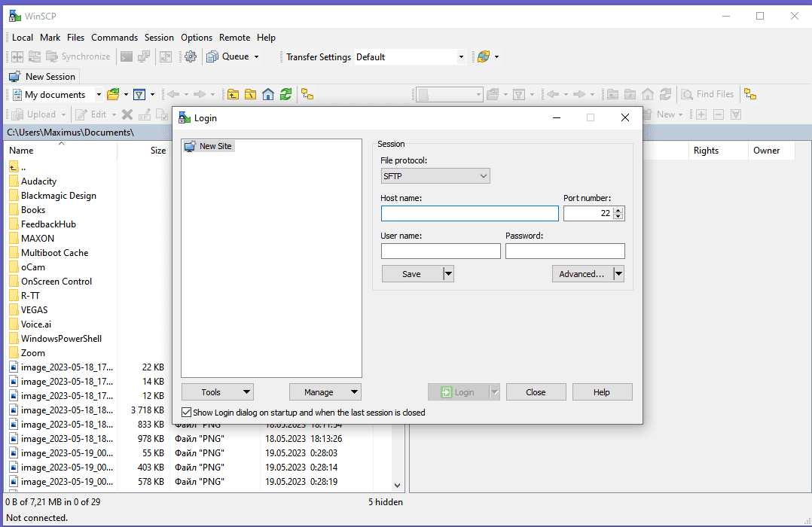The width and height of the screenshot is (812, 527).
Task: Select the WindowsPowerShell folder
Action: [56, 339]
